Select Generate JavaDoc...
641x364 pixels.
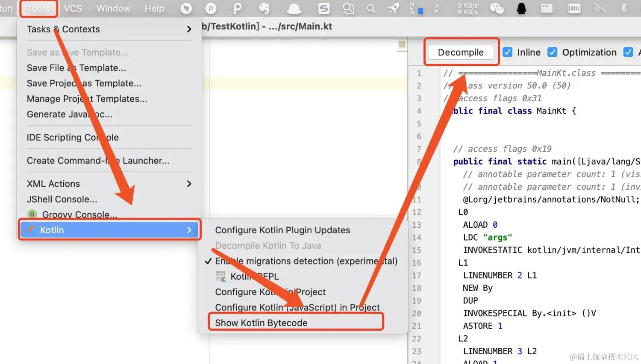coord(70,114)
